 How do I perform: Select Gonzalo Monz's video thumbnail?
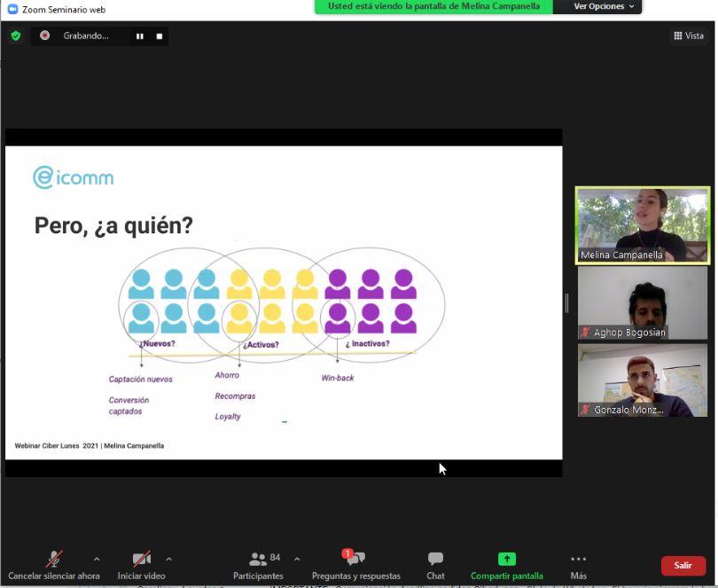pyautogui.click(x=642, y=380)
